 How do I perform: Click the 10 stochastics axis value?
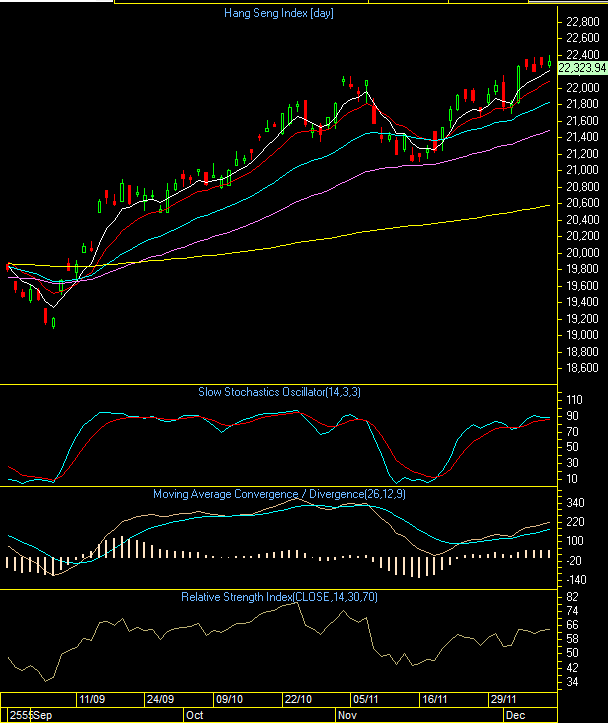click(x=572, y=479)
